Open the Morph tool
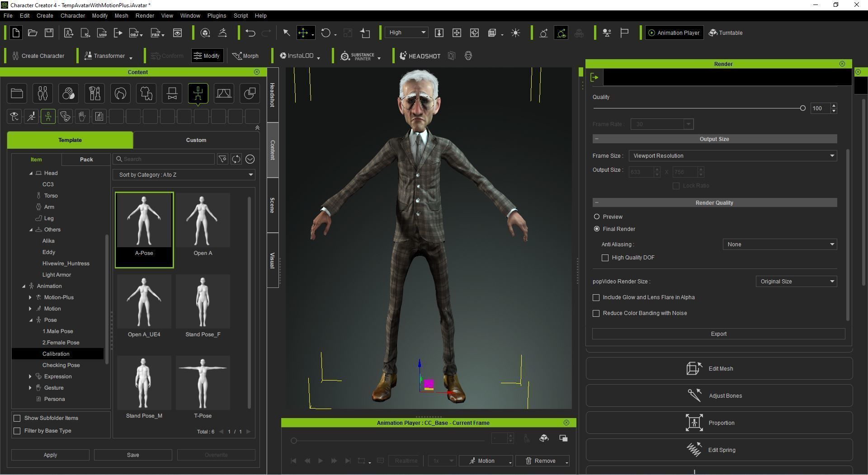868x475 pixels. click(245, 56)
